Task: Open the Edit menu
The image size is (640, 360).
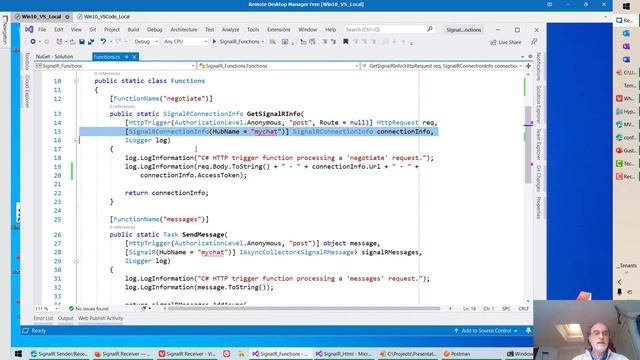Action: tap(59, 29)
